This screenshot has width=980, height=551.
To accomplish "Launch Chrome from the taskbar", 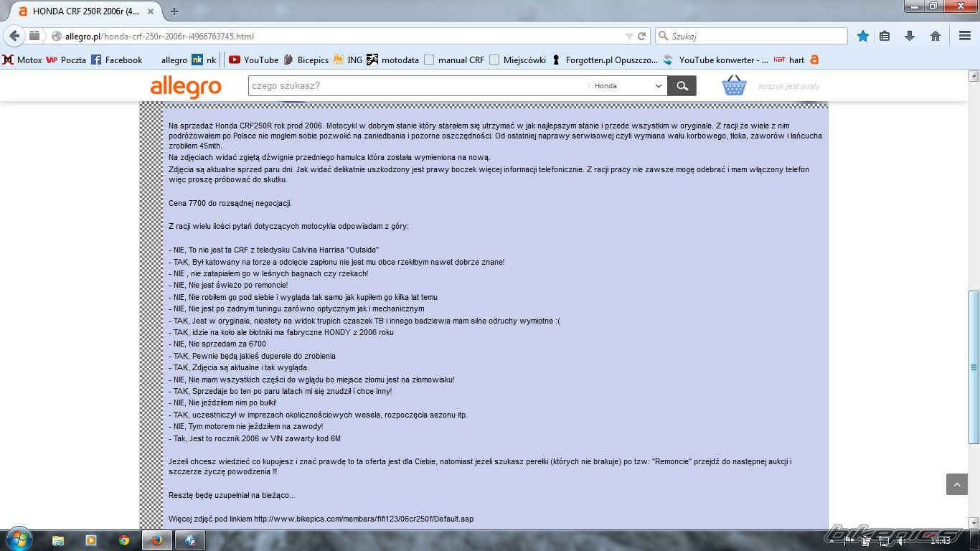I will tap(124, 540).
